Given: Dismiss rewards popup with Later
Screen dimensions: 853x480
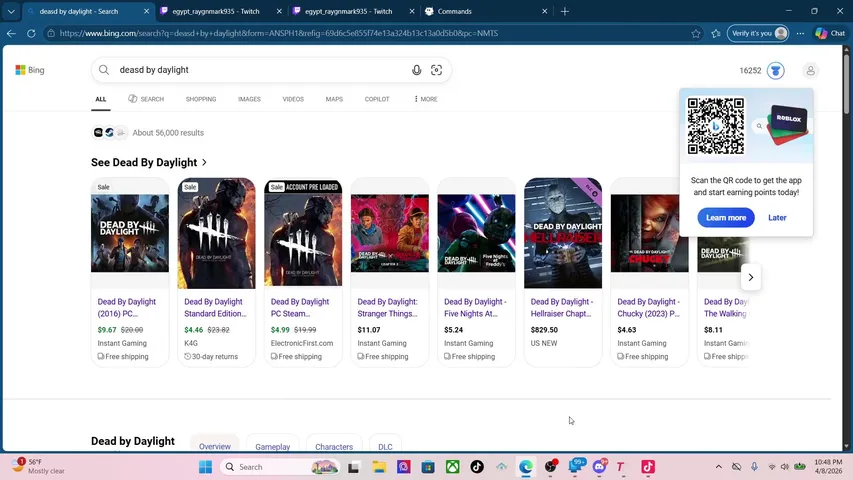Looking at the screenshot, I should point(777,218).
